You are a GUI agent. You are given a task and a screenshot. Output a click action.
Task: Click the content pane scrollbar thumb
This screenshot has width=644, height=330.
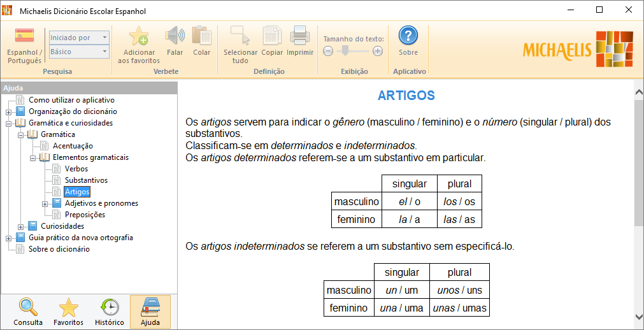point(639,162)
